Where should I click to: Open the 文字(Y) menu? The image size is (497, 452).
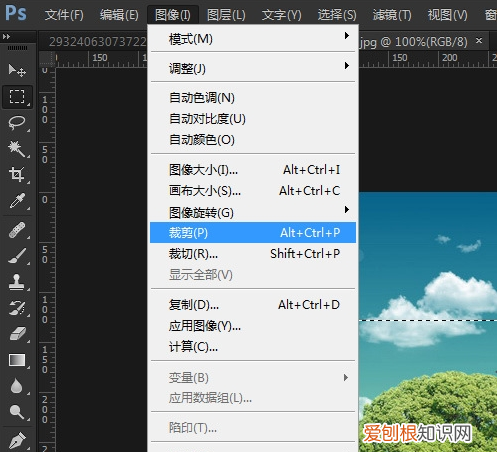[x=281, y=15]
